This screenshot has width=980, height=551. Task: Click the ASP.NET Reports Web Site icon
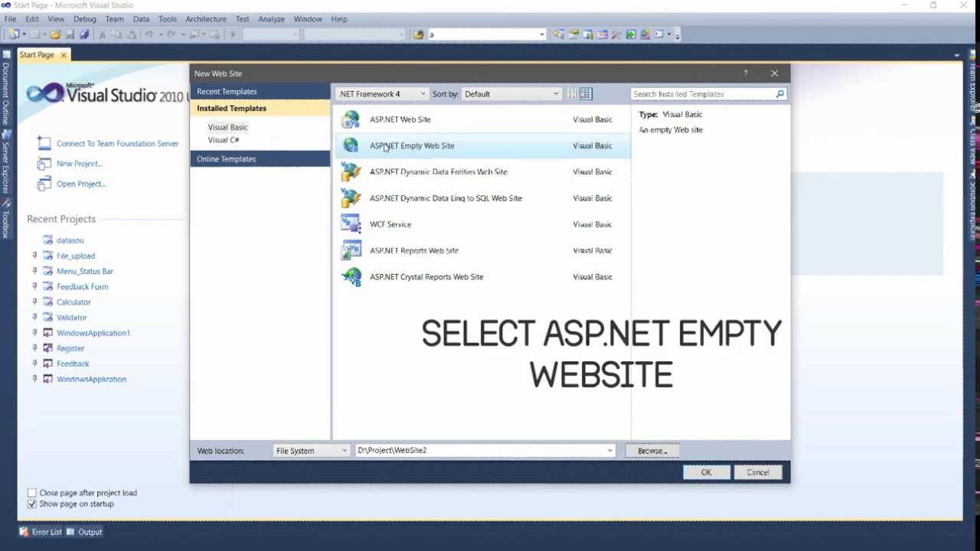(x=351, y=250)
